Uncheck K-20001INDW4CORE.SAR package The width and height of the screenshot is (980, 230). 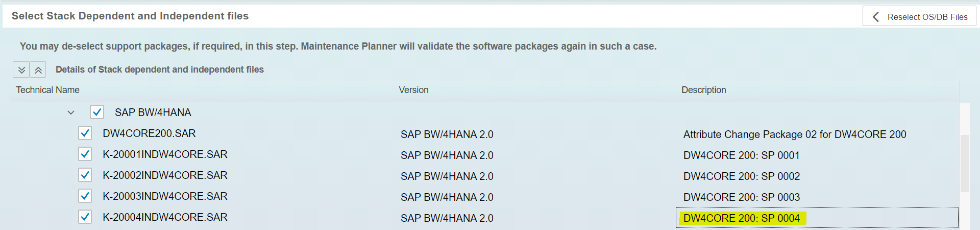85,154
